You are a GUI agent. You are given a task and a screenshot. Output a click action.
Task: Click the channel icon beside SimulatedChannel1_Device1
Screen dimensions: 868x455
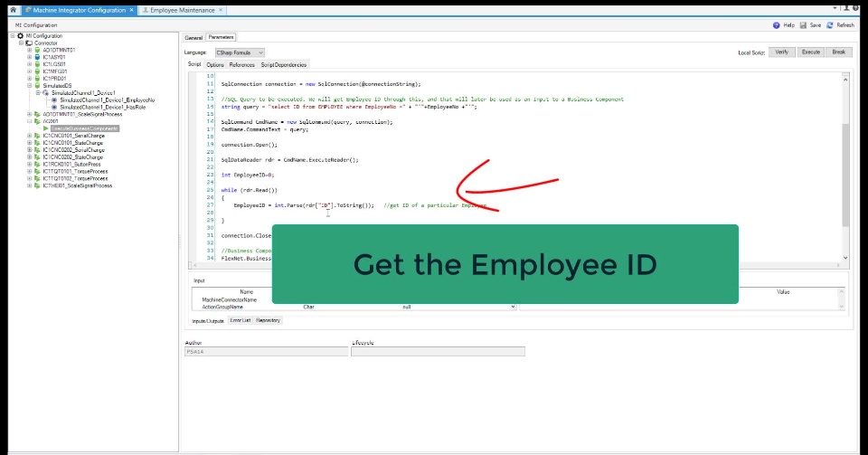46,93
